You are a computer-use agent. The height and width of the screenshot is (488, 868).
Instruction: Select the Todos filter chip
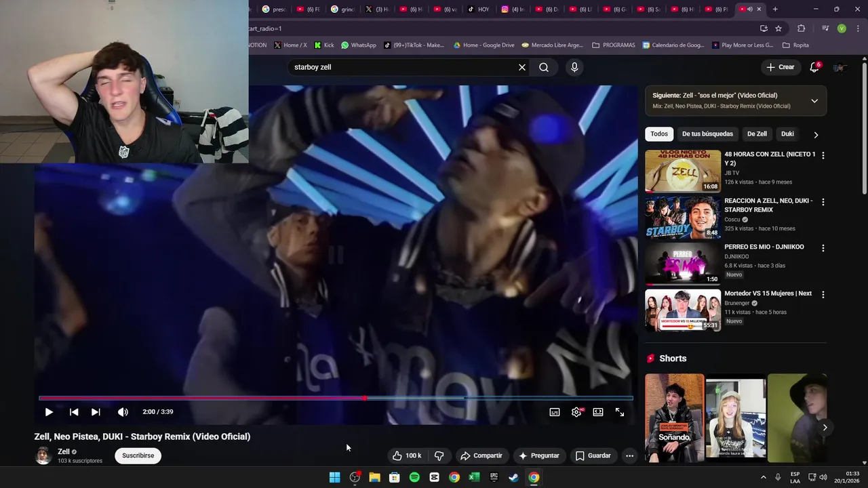pyautogui.click(x=659, y=134)
